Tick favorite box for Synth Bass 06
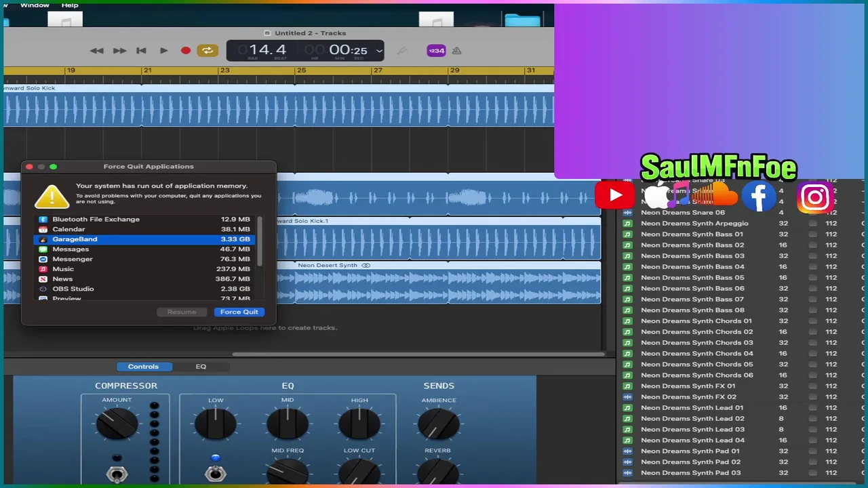Screen dimensions: 868x488 pos(812,288)
